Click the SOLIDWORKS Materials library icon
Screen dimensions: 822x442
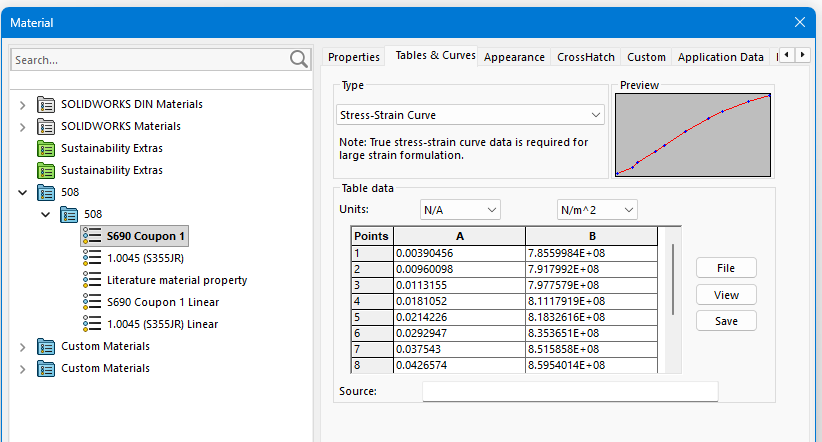coord(46,126)
